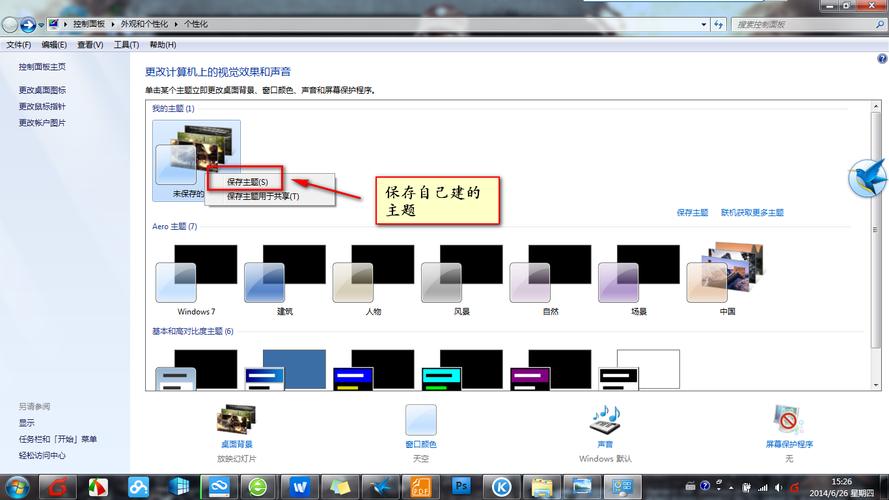Open the 编辑(E) menu
The height and width of the screenshot is (500, 889).
[54, 45]
